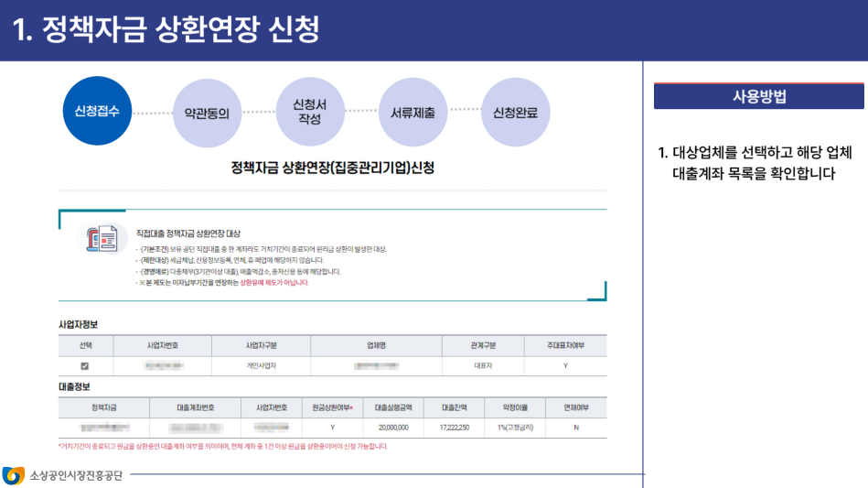Click the 소상공인시장진흥공단 logo icon
Screen dimensions: 868x488
(14, 475)
